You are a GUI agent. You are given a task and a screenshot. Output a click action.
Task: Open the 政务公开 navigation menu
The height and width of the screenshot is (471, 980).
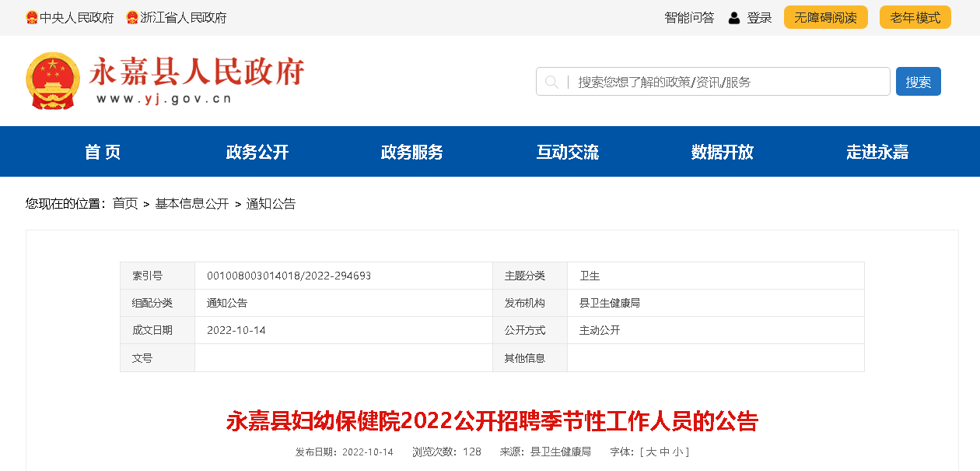[257, 152]
